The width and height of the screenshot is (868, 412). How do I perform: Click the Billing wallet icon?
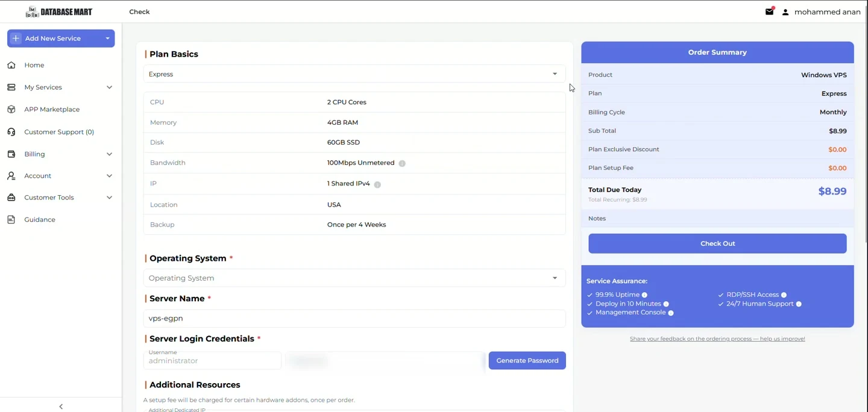[x=11, y=154]
